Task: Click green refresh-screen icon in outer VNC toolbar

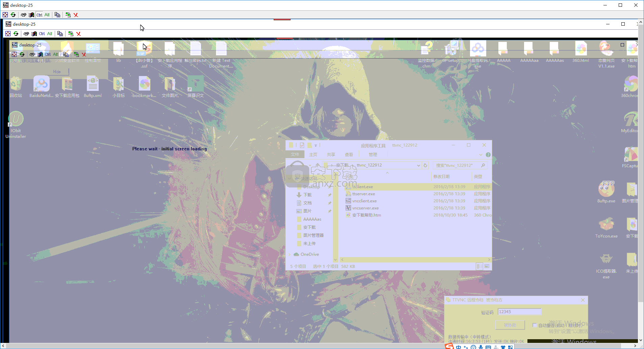Action: (x=13, y=15)
